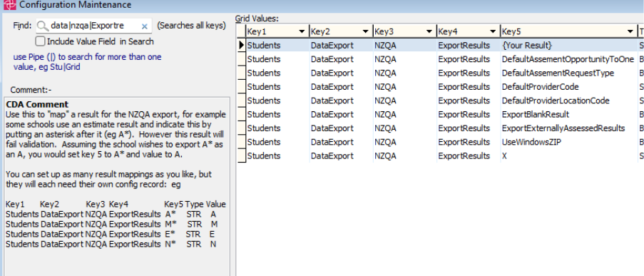Select the DefaultAssementOpportunityToOne cell
This screenshot has height=276, width=644.
(569, 59)
